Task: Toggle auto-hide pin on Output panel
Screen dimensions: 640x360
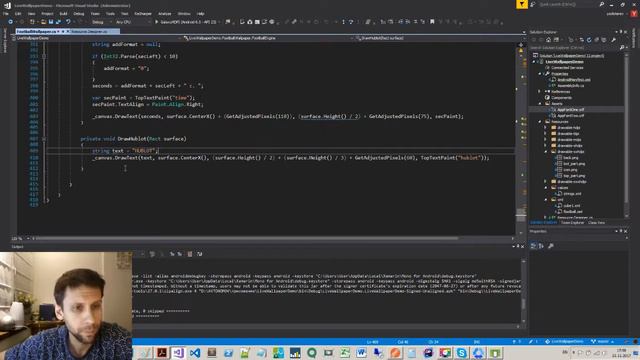Action: [x=518, y=246]
